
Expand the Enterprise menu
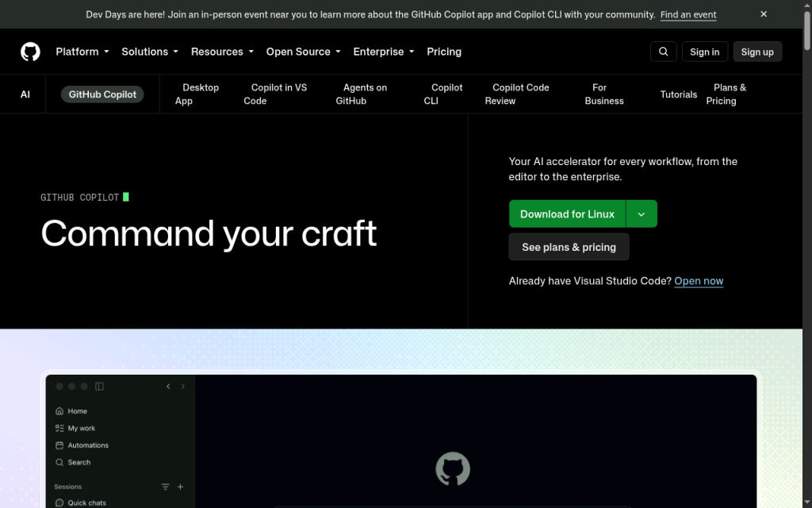(384, 52)
